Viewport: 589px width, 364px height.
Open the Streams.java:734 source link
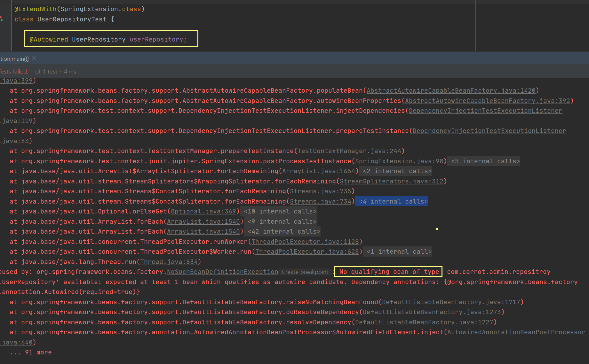(321, 202)
